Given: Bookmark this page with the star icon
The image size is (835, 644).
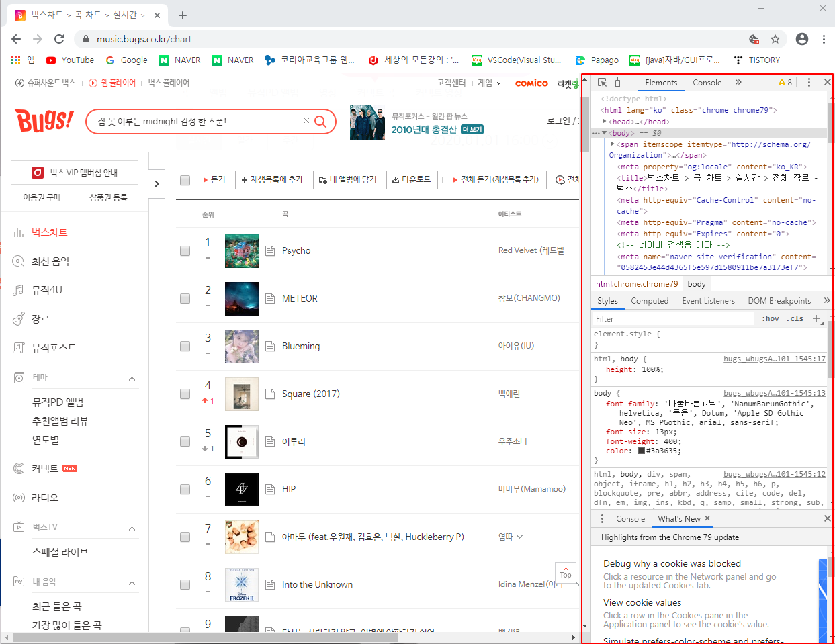Looking at the screenshot, I should [x=775, y=39].
